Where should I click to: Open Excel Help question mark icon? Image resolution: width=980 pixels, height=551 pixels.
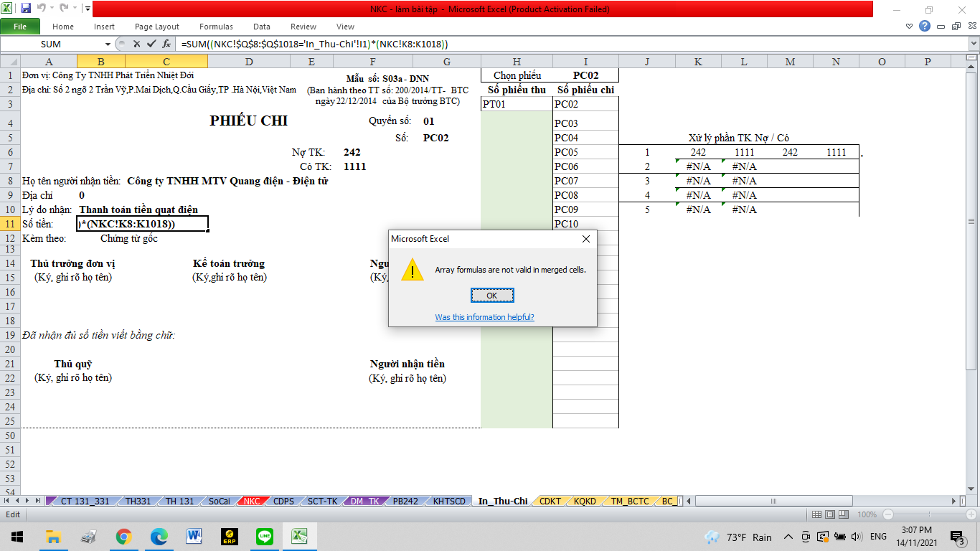(925, 27)
